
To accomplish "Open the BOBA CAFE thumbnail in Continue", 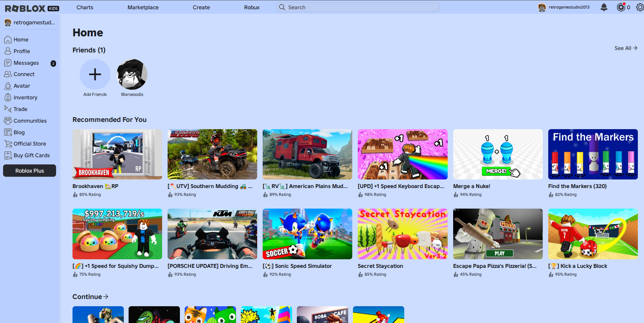I will point(323,314).
